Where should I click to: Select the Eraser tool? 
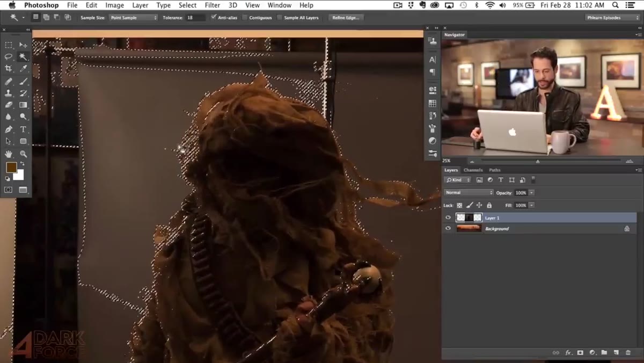pos(9,105)
